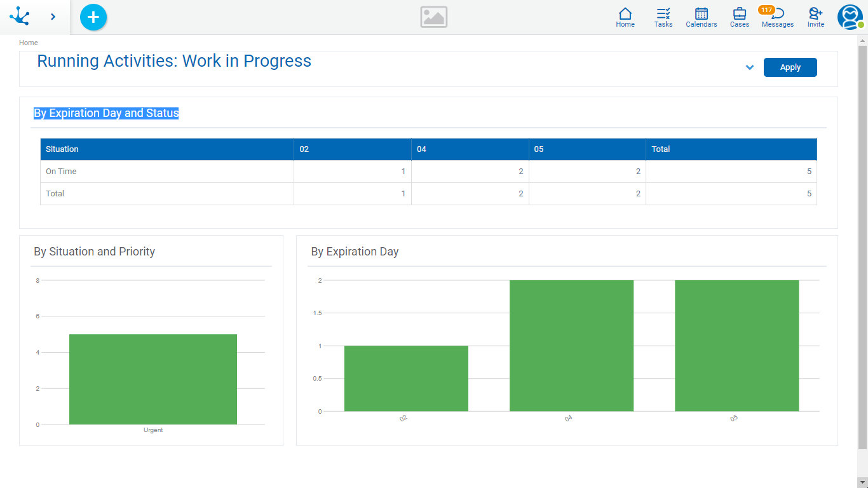868x488 pixels.
Task: Expand filters with the down chevron
Action: 750,67
